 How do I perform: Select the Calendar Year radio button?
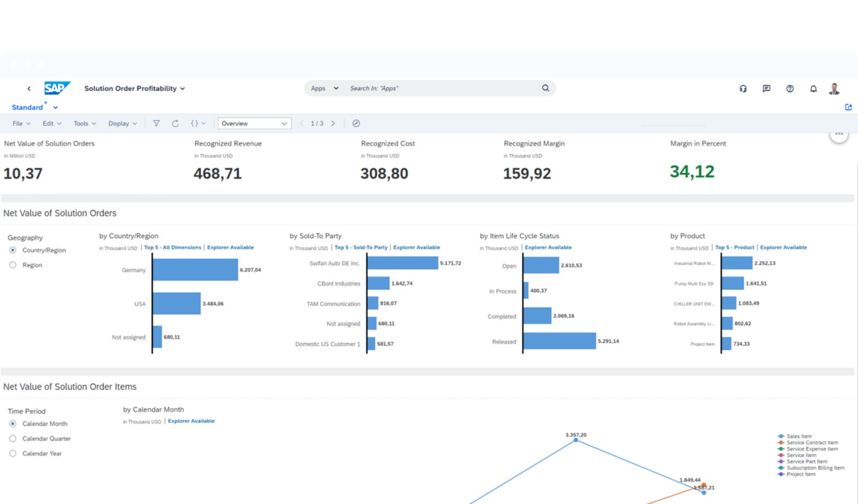click(12, 453)
